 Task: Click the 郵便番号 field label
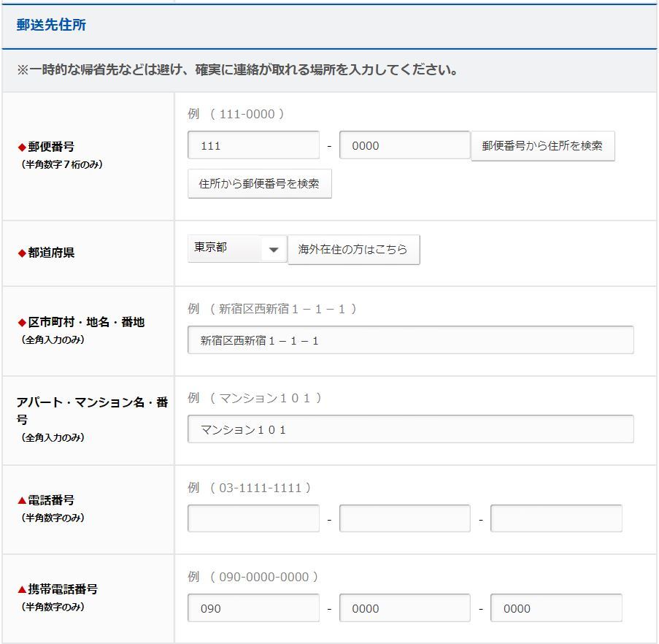pos(51,147)
